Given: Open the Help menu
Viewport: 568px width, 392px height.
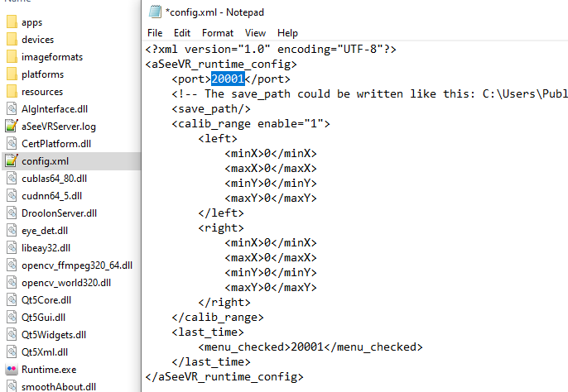Looking at the screenshot, I should point(287,33).
